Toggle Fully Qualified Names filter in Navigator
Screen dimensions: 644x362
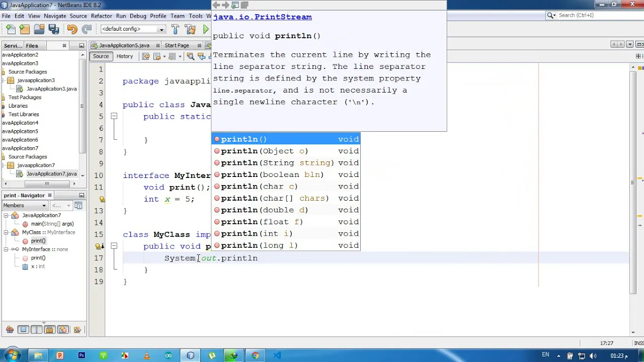(77, 330)
